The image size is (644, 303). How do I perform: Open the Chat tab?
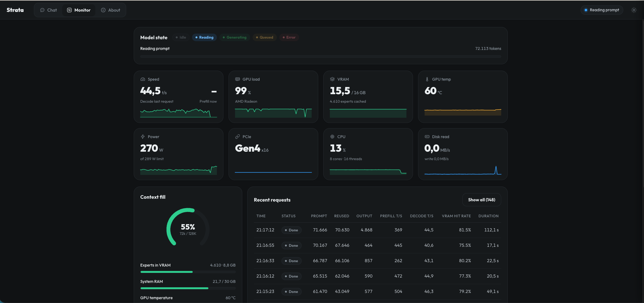(x=49, y=10)
